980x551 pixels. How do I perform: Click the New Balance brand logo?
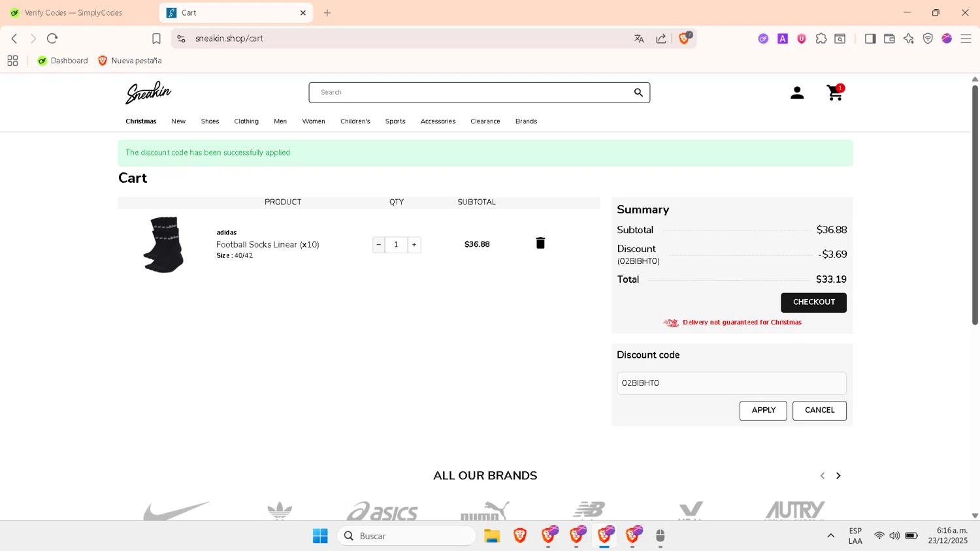pos(589,511)
